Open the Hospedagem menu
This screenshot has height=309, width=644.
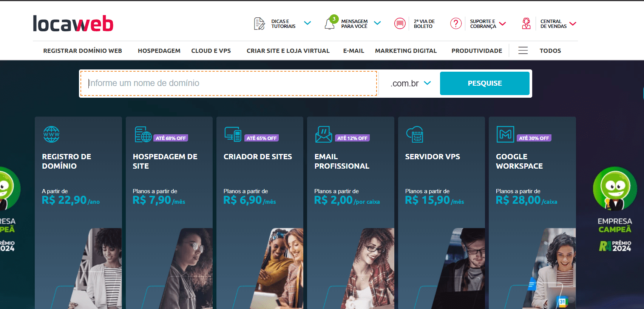pos(159,51)
